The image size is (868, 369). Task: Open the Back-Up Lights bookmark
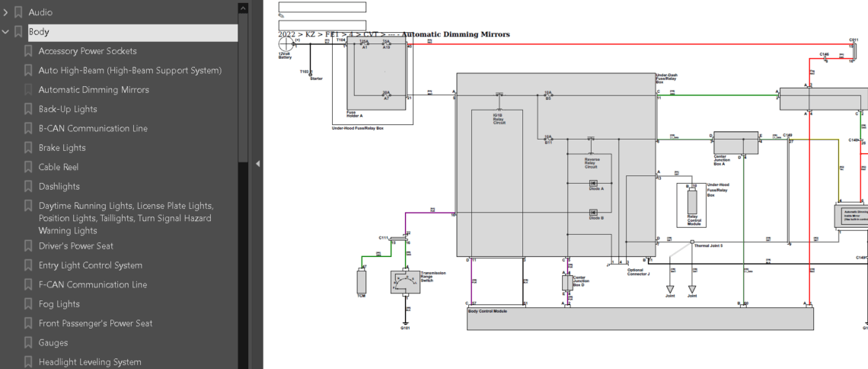68,109
